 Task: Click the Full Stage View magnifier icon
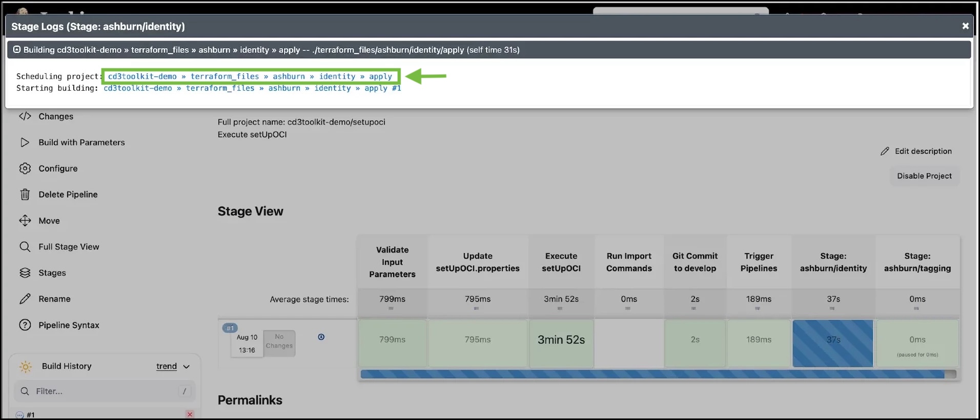click(x=25, y=247)
